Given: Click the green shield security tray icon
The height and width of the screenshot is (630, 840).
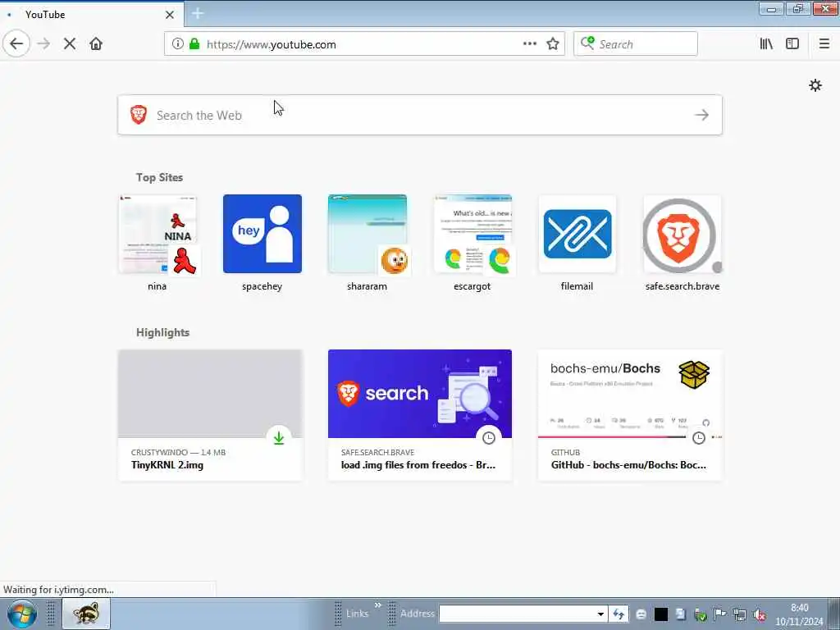Looking at the screenshot, I should click(x=700, y=615).
